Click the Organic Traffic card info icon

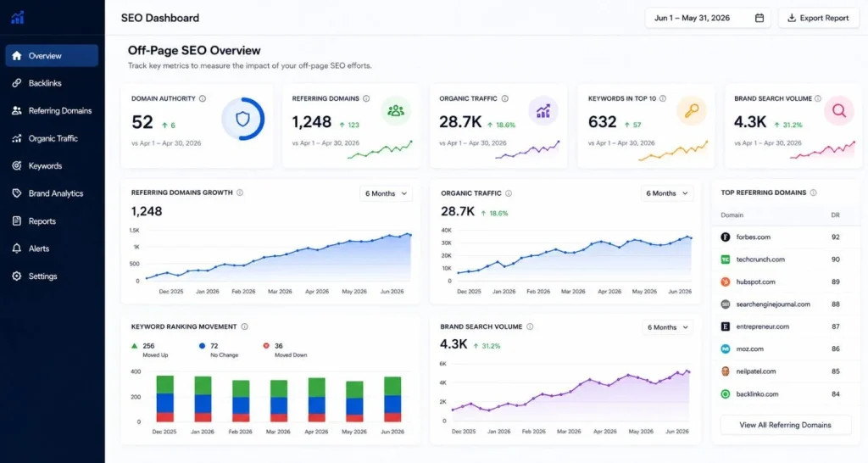coord(505,98)
